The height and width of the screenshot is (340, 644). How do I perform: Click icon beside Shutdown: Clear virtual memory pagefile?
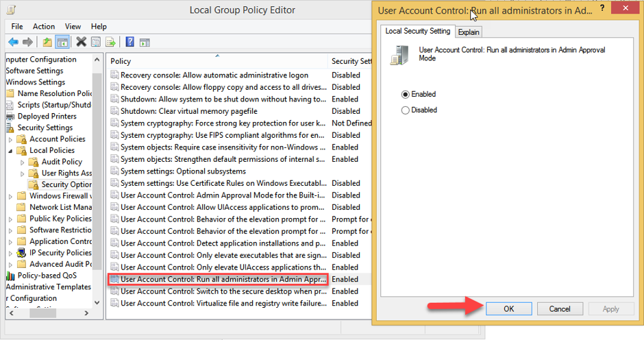[114, 112]
